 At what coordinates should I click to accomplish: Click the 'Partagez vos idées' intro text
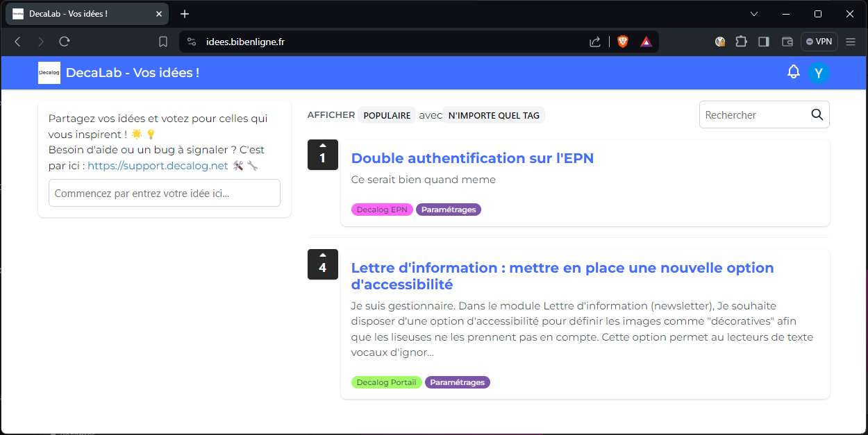tap(158, 126)
